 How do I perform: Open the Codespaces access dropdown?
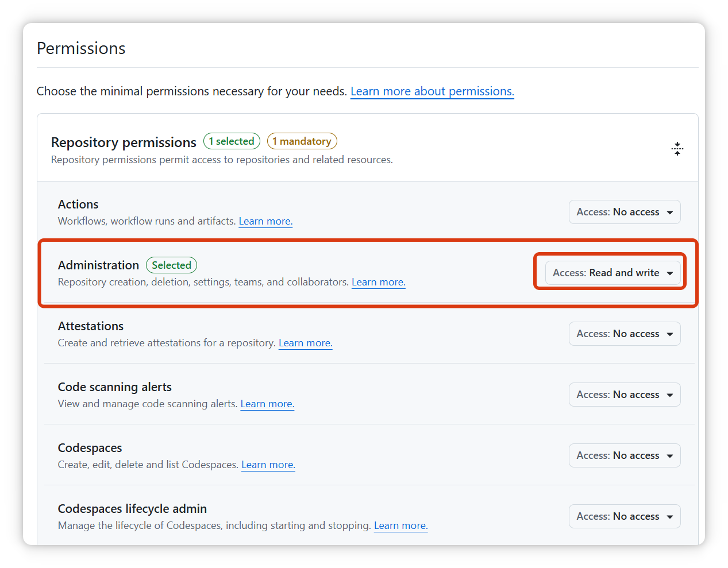[624, 455]
